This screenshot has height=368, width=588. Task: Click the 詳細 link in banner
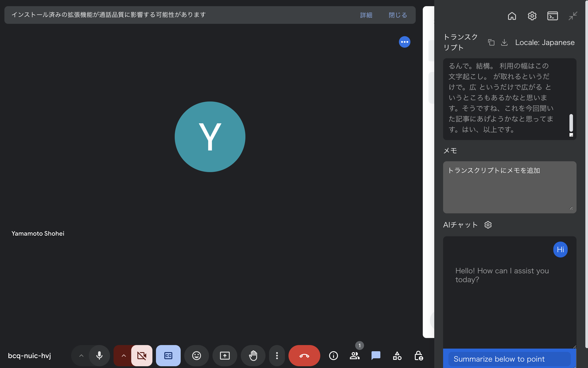coord(366,15)
